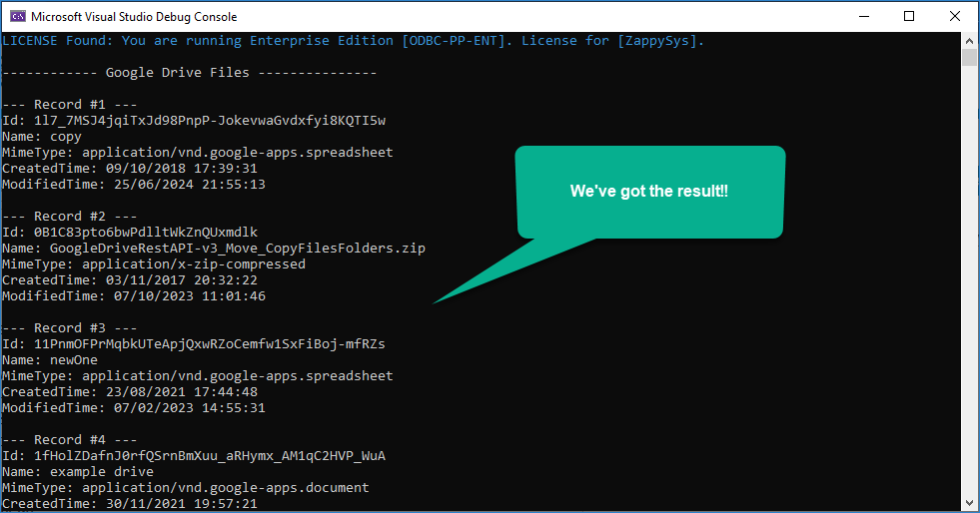This screenshot has height=513, width=980.
Task: Click the 'LICENSE Found' line
Action: pyautogui.click(x=353, y=41)
